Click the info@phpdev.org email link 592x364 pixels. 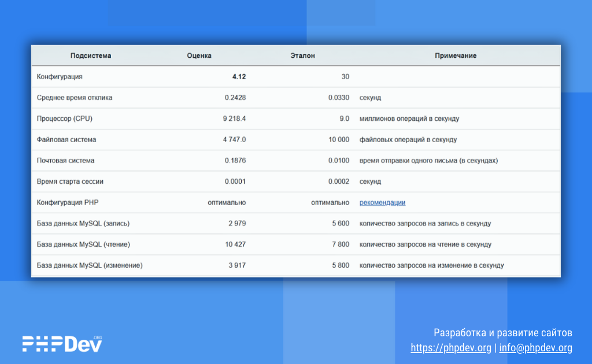click(535, 348)
